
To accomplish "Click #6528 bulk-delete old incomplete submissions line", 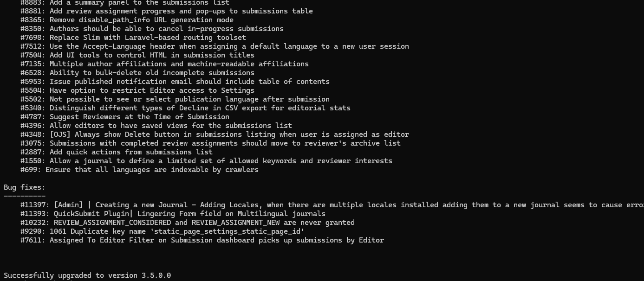I will click(137, 73).
